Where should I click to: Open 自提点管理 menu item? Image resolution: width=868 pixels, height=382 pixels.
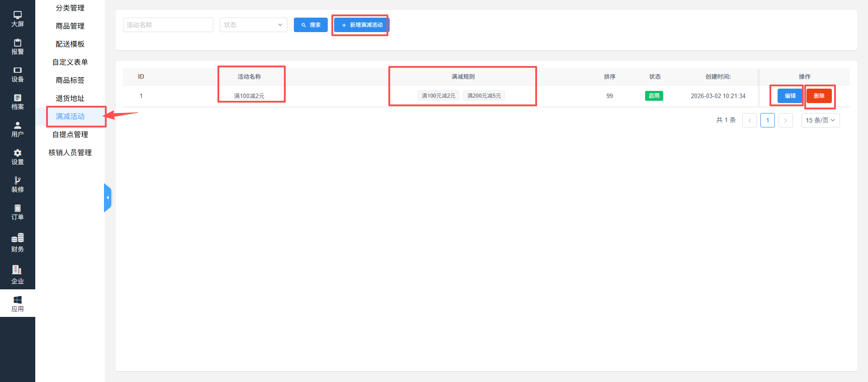point(70,135)
